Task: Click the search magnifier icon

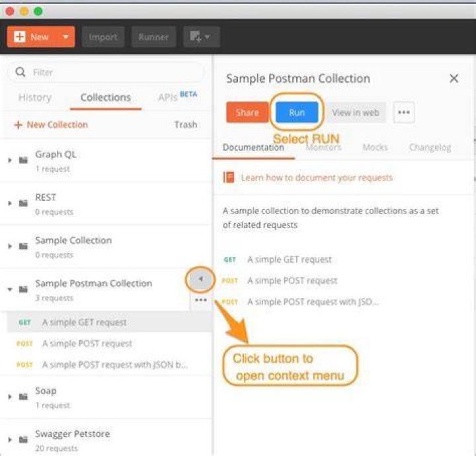Action: coord(20,72)
